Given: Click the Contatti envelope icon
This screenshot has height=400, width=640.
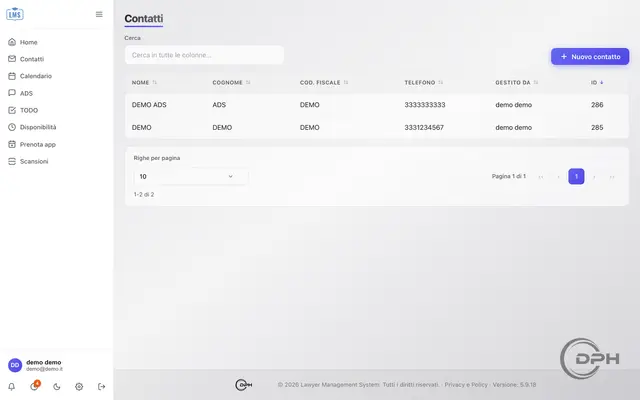Looking at the screenshot, I should [x=12, y=59].
